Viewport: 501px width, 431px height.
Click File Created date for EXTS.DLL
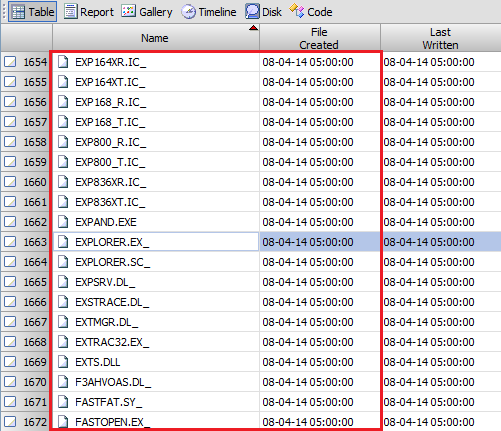tap(308, 362)
